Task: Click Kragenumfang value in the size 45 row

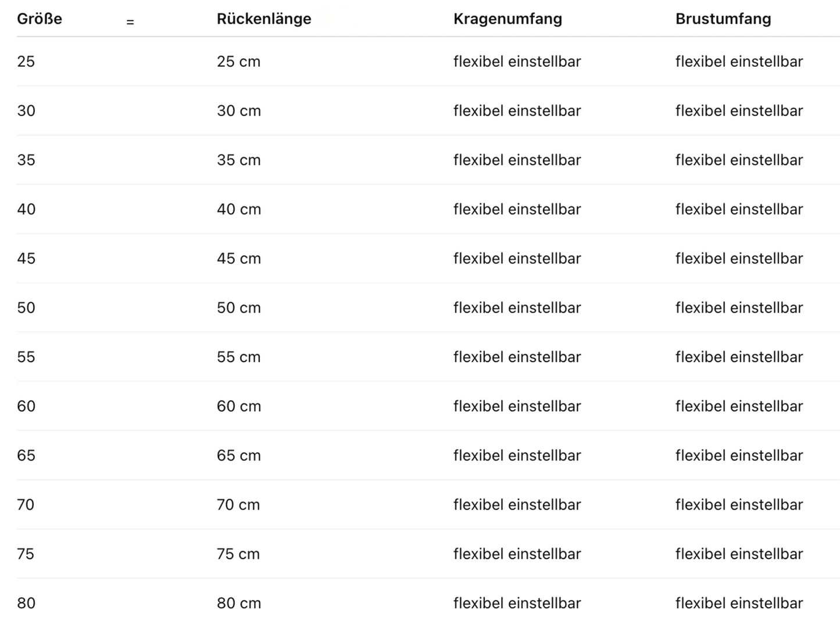Action: [517, 259]
